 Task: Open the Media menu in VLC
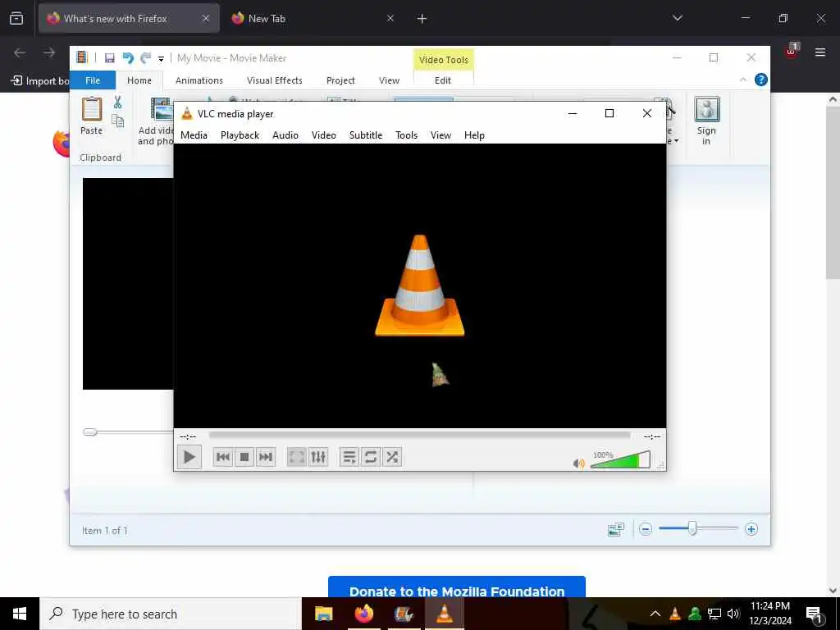194,135
